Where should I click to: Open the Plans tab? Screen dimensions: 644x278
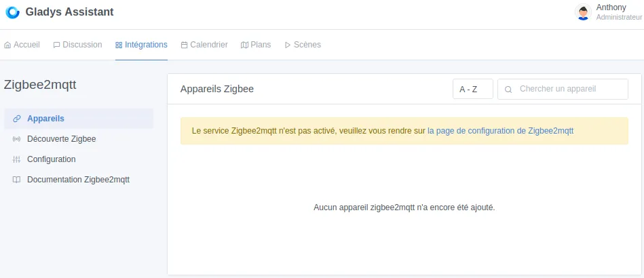pyautogui.click(x=256, y=45)
